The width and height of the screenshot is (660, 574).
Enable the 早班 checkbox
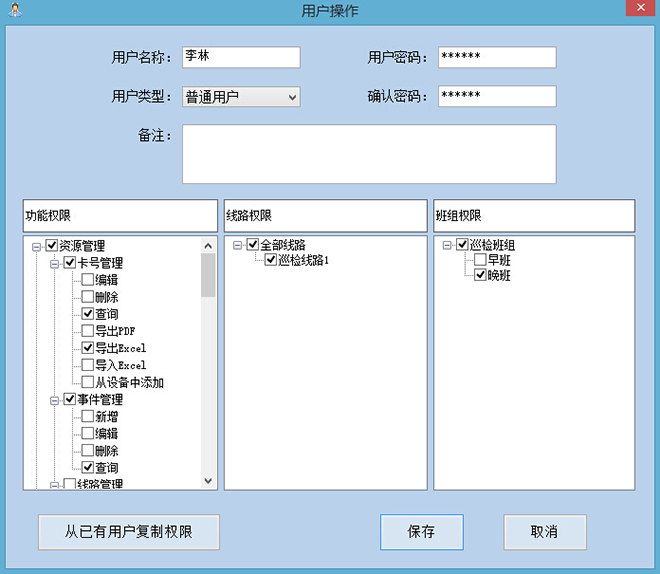coord(480,261)
